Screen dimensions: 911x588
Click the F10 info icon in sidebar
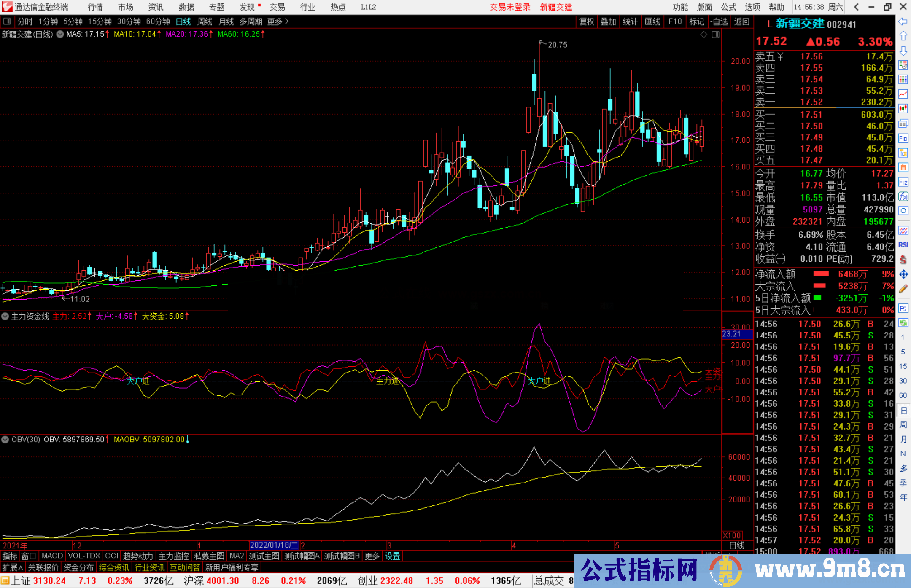click(903, 139)
